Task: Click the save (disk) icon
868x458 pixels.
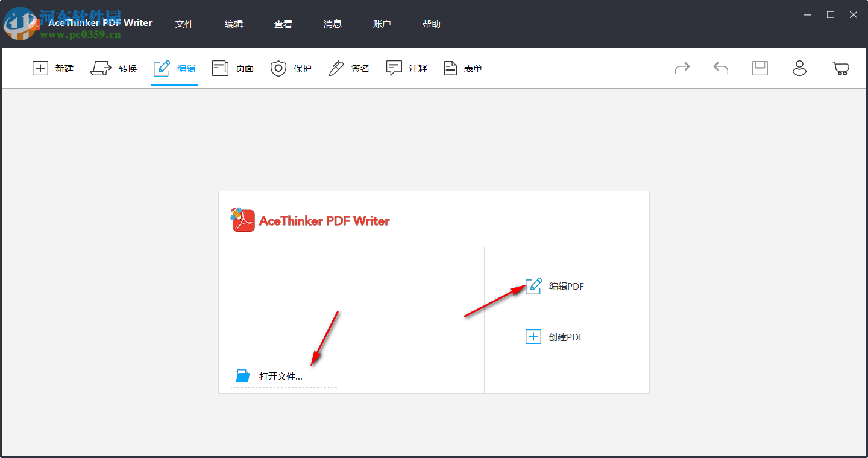Action: (x=759, y=68)
